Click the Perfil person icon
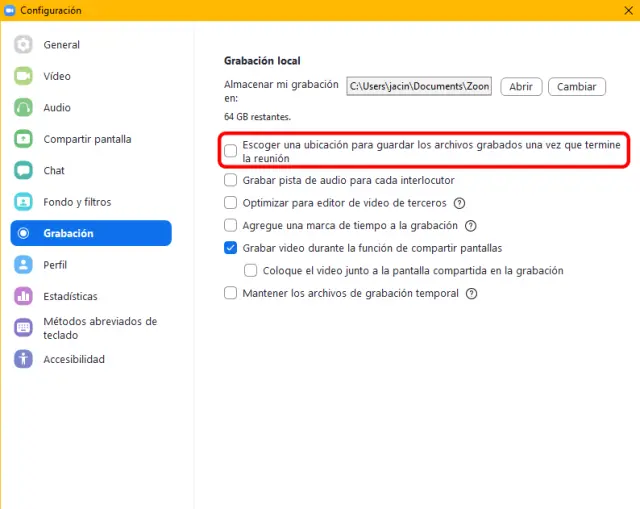 point(24,265)
